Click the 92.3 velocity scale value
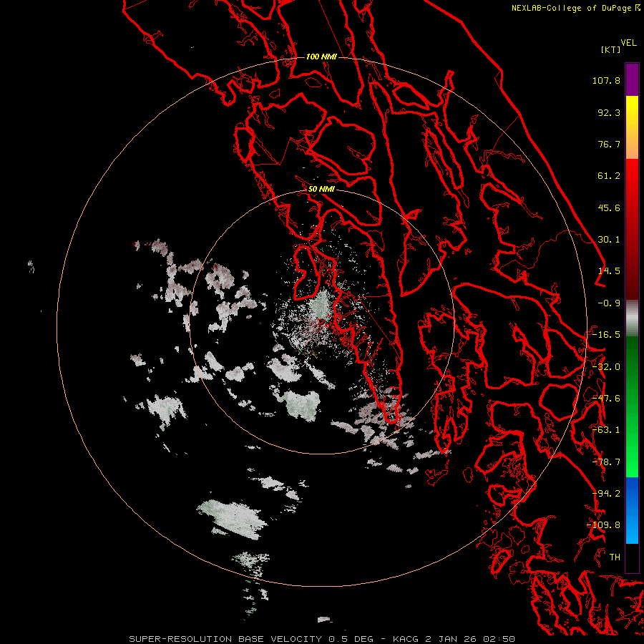 [x=609, y=112]
